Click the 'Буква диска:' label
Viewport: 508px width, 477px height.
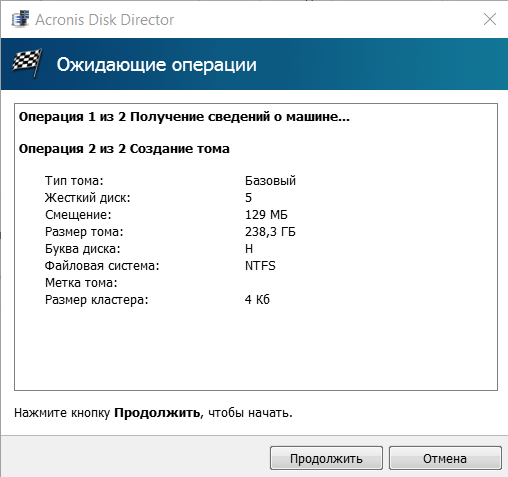coord(82,249)
